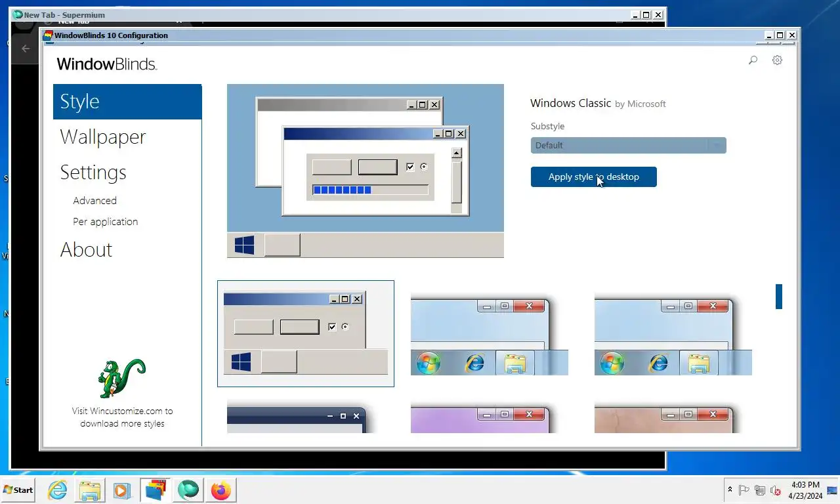Open Internet Explorer from the taskbar
The width and height of the screenshot is (840, 504).
pos(58,490)
